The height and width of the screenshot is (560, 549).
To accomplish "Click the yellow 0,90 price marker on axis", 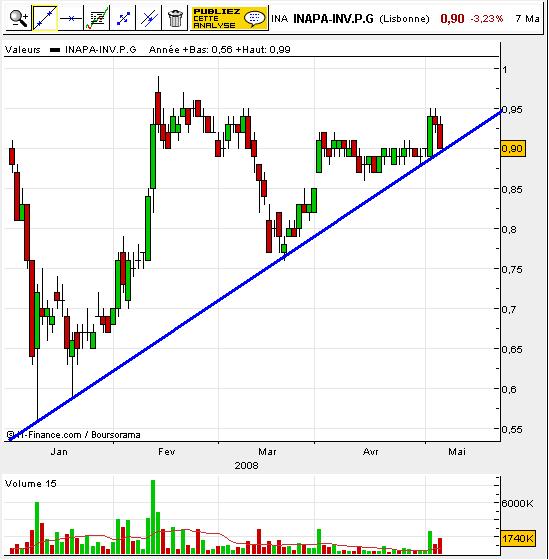I will click(513, 148).
